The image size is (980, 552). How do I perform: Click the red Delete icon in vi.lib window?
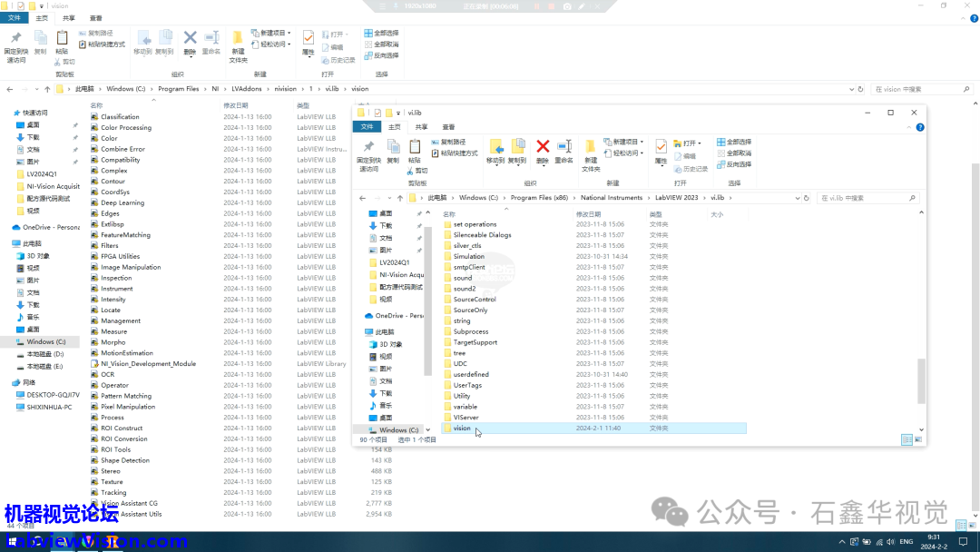[x=543, y=147]
